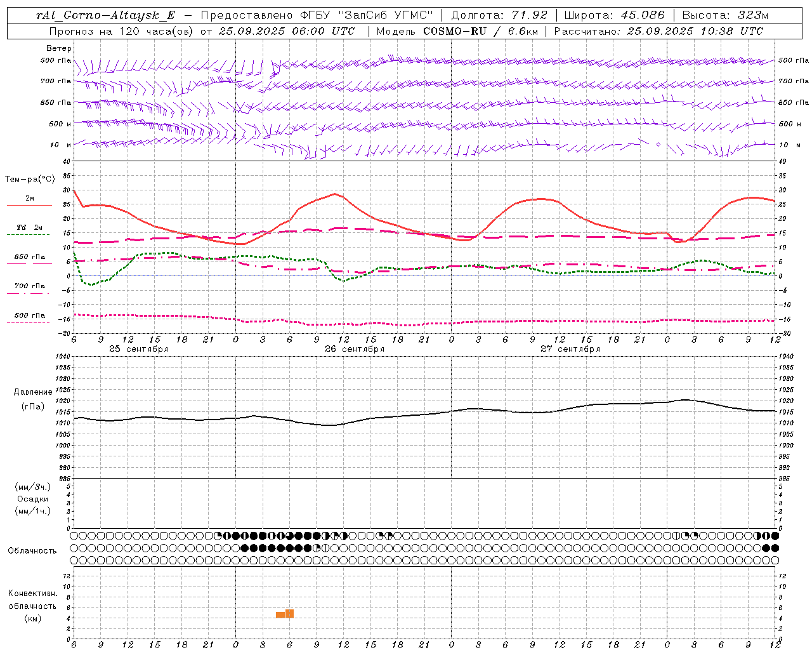Click the 27 сентября date label
This screenshot has width=812, height=650.
click(x=570, y=349)
